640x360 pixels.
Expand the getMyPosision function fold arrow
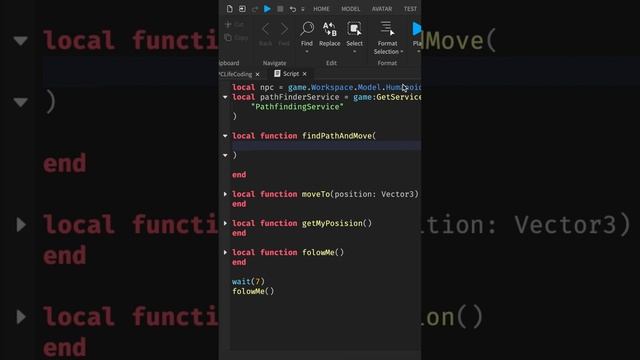point(225,223)
